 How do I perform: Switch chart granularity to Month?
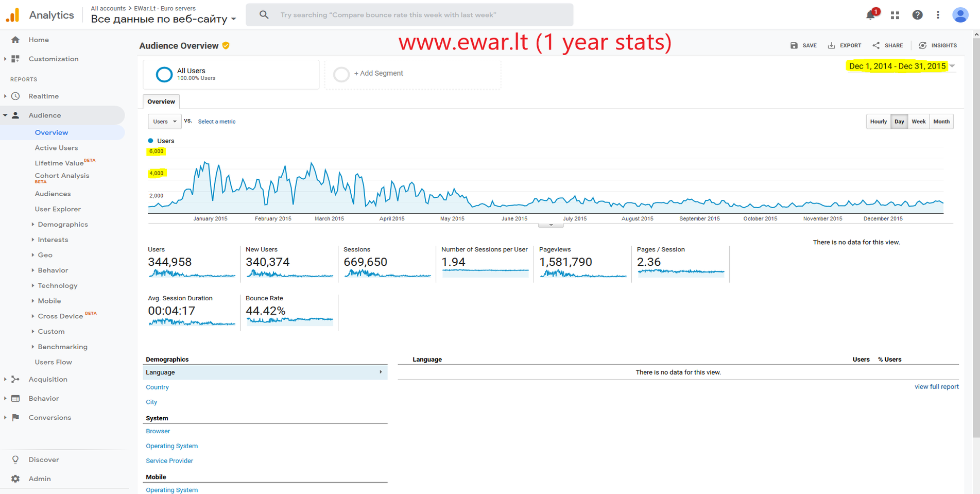pos(941,122)
